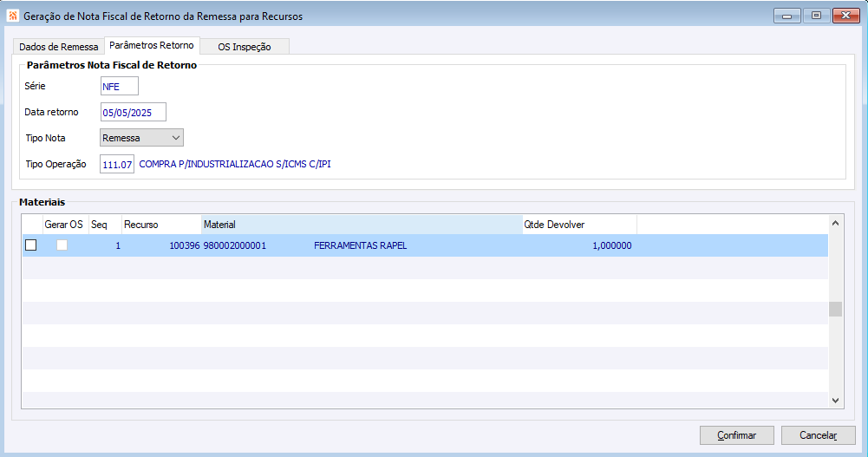Click the application icon in title bar
Screen dimensions: 868x457
point(12,16)
